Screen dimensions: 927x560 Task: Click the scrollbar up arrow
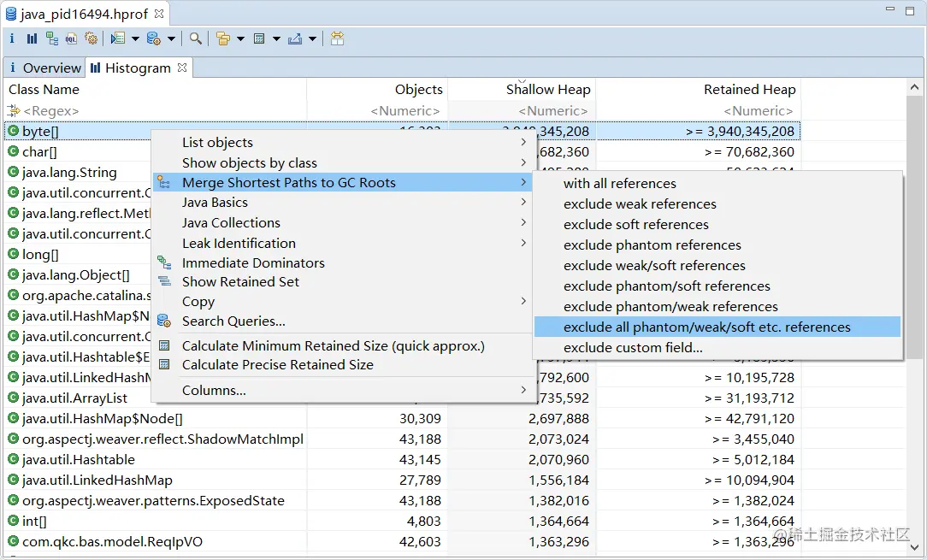(x=914, y=87)
